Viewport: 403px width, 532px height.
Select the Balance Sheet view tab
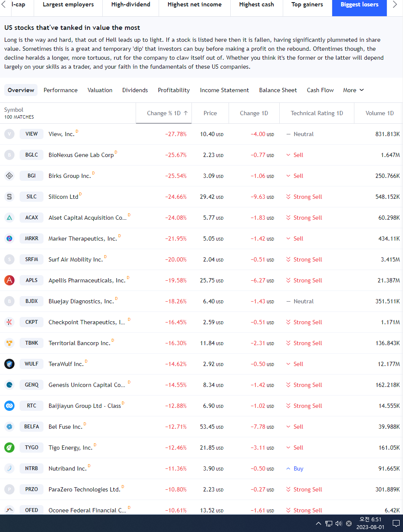(x=278, y=90)
